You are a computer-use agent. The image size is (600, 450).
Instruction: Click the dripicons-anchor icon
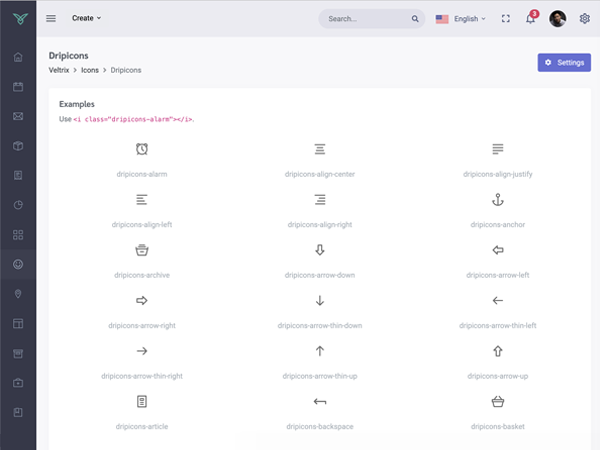(x=498, y=199)
